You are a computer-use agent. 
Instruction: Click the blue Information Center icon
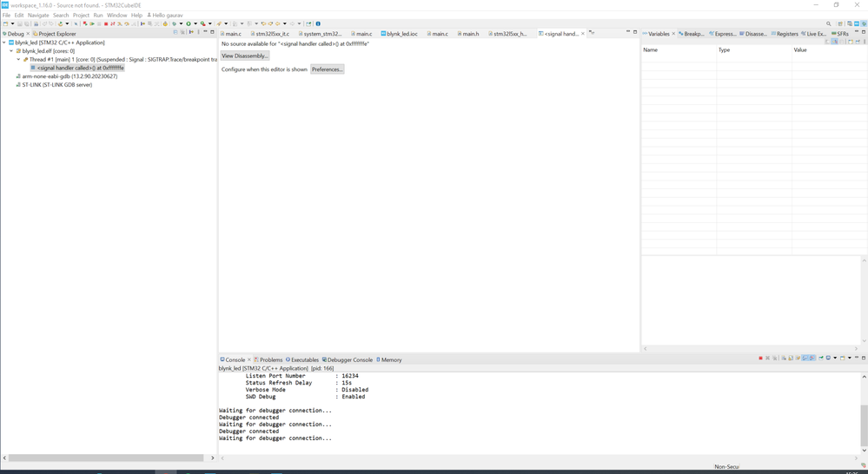(x=318, y=23)
